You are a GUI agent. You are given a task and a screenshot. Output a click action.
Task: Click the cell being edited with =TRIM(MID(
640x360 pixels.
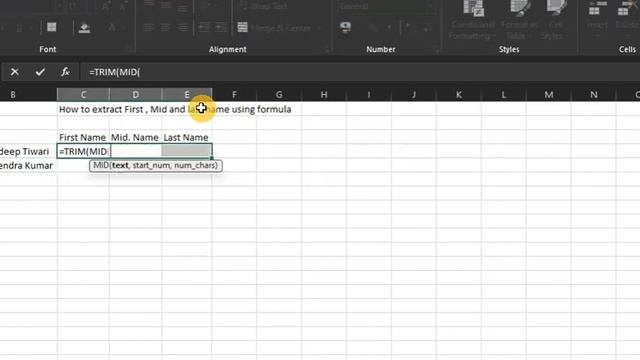click(83, 151)
